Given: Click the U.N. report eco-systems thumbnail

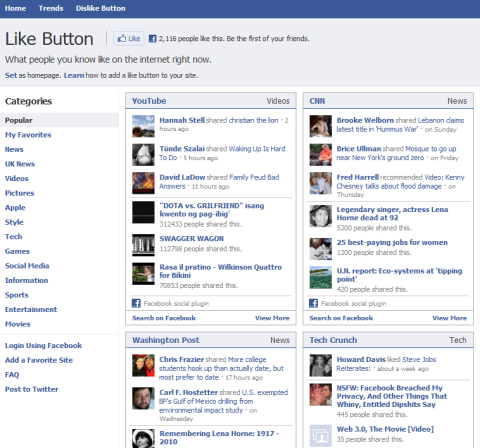Looking at the screenshot, I should click(321, 277).
